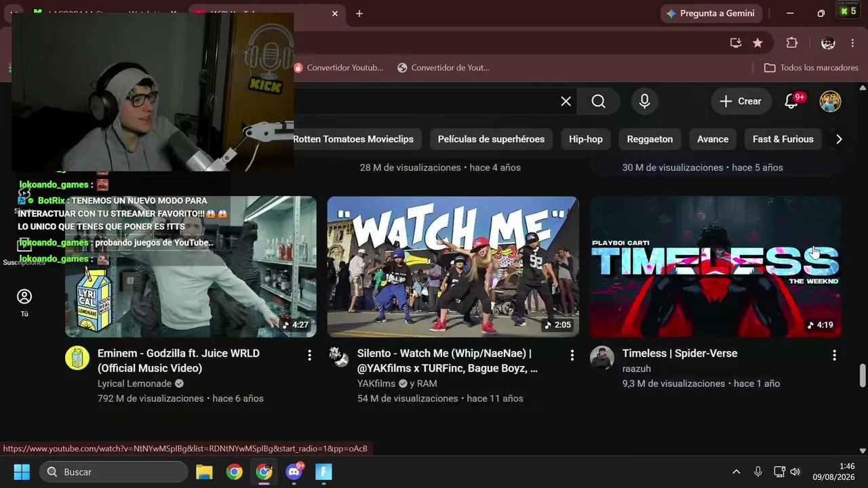Clear the YouTube search box
Screen dimensions: 868x488
pyautogui.click(x=566, y=101)
